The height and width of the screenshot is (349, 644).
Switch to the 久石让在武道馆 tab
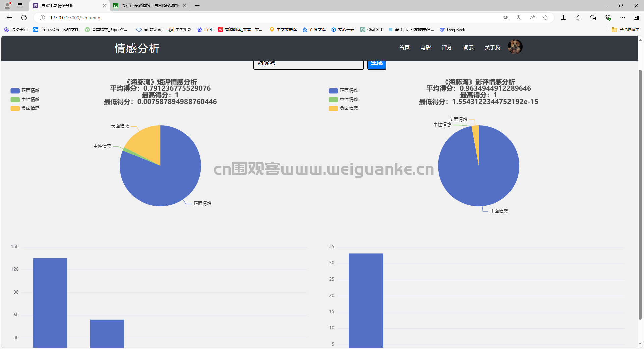coord(150,6)
